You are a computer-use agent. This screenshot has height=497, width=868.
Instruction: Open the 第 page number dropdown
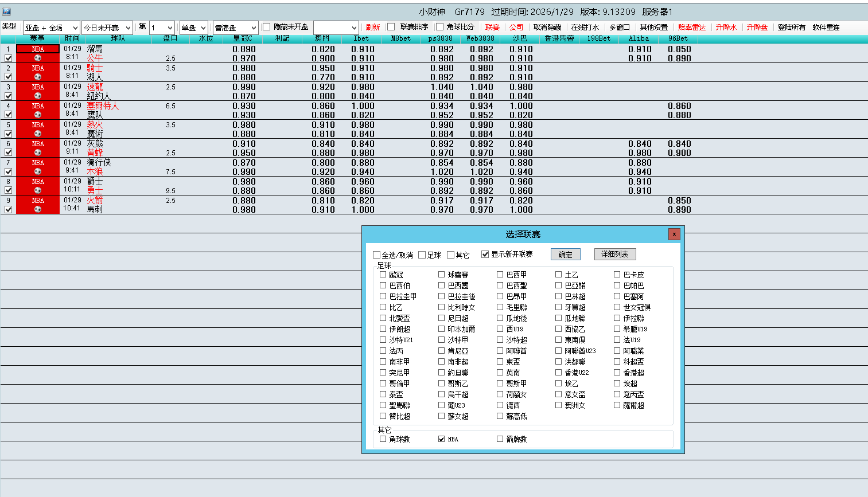pos(162,28)
